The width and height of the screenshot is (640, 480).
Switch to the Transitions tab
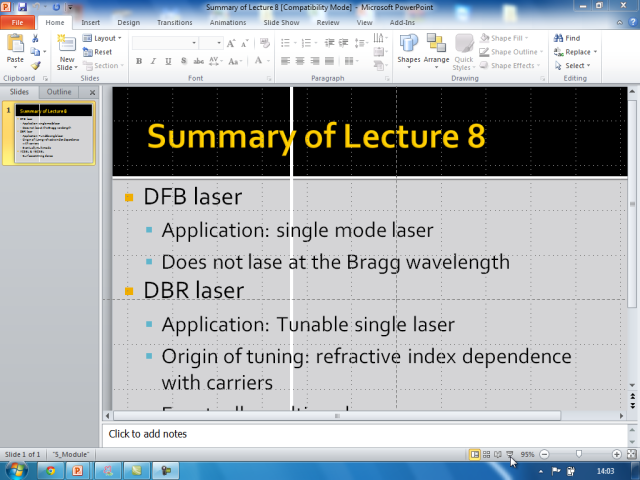click(x=175, y=22)
